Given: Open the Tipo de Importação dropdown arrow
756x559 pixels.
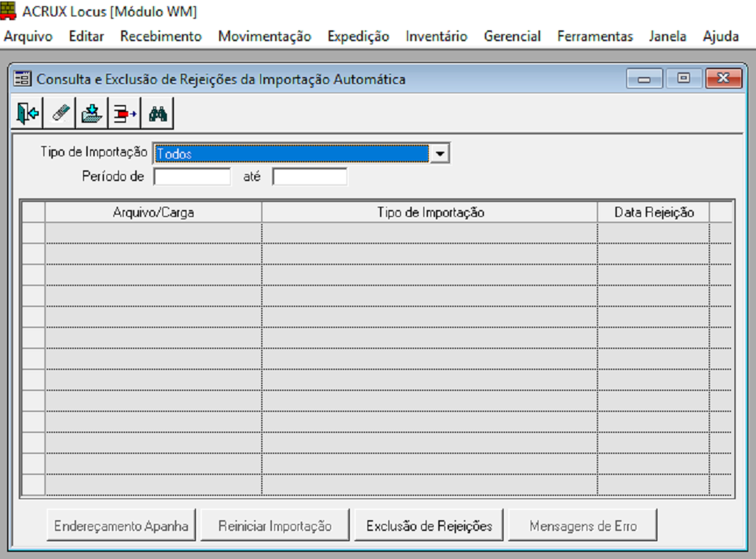Looking at the screenshot, I should point(439,154).
